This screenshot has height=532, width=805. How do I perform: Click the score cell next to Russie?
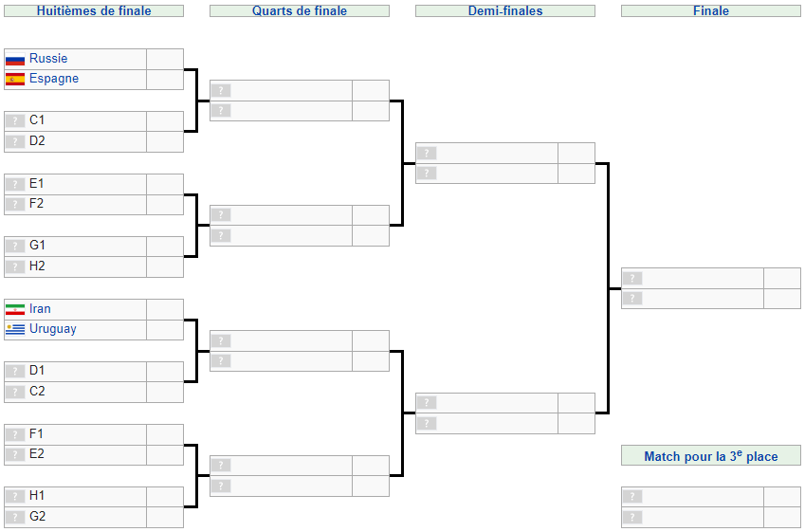(x=165, y=59)
